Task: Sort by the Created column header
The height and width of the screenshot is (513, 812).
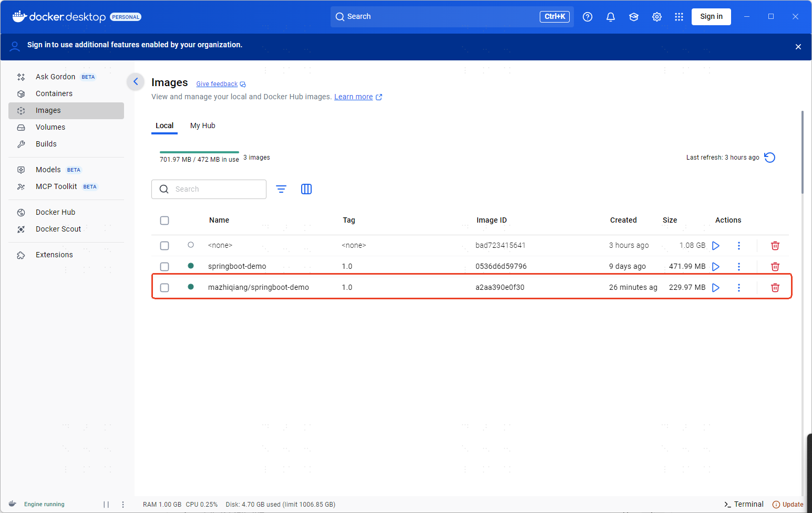Action: tap(623, 220)
